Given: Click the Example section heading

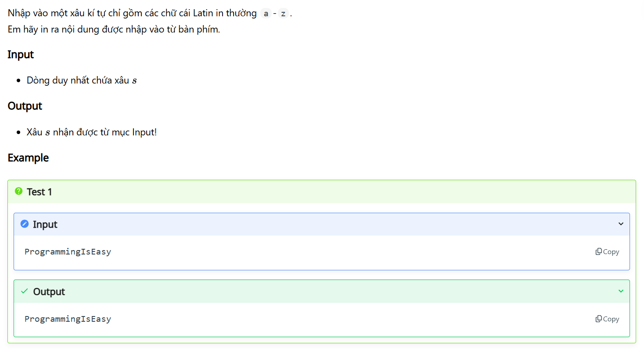Looking at the screenshot, I should click(x=28, y=158).
